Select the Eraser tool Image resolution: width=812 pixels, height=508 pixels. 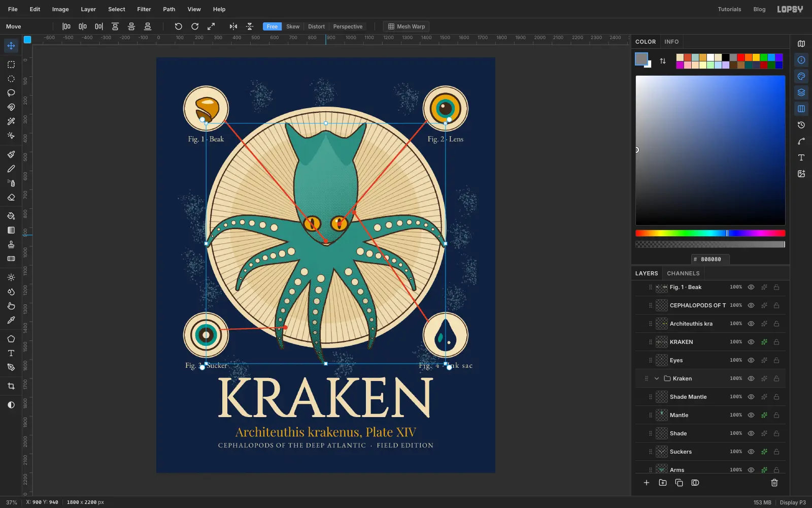11,197
